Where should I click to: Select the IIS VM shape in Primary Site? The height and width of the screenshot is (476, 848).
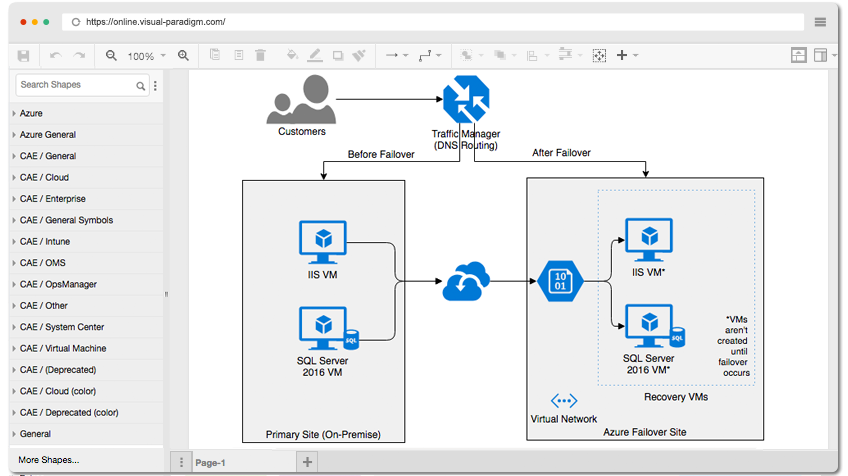[x=323, y=242]
